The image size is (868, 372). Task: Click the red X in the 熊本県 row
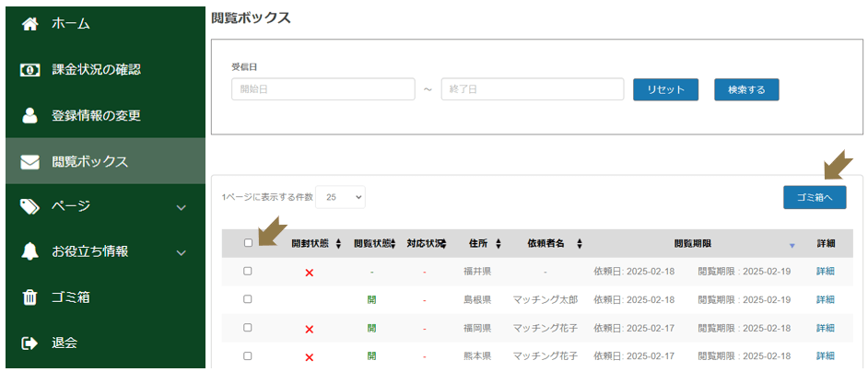pos(310,357)
